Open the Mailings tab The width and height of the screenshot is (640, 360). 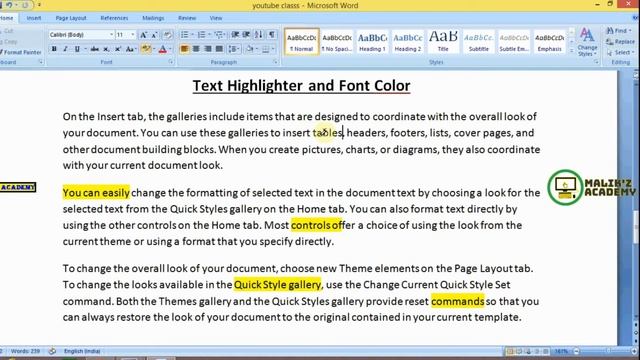click(x=153, y=18)
